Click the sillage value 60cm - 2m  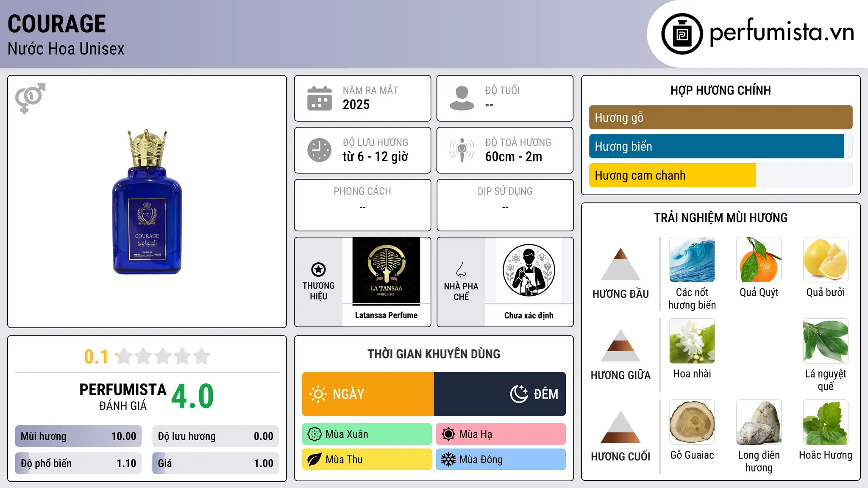tap(514, 157)
